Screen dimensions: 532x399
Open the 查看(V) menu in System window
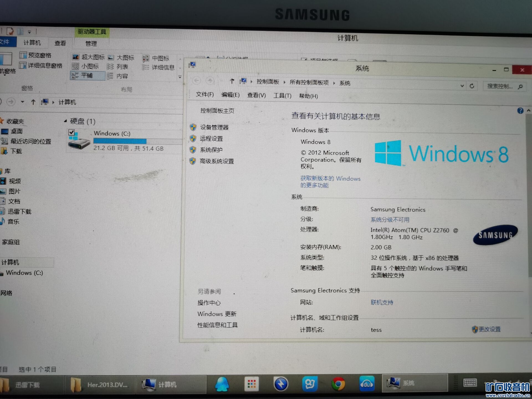[256, 95]
